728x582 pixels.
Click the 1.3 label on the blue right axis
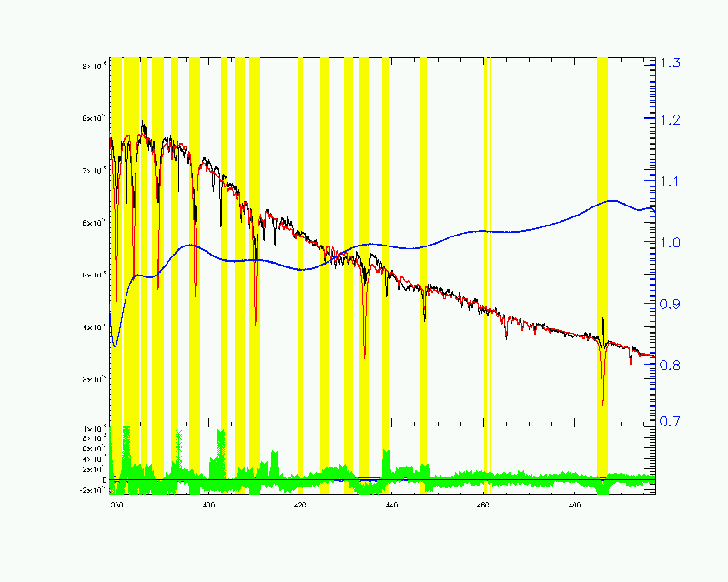click(670, 63)
